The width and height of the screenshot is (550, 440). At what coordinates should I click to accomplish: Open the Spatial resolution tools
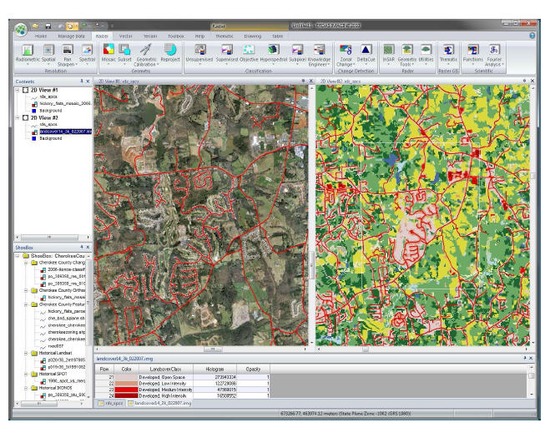(x=49, y=54)
